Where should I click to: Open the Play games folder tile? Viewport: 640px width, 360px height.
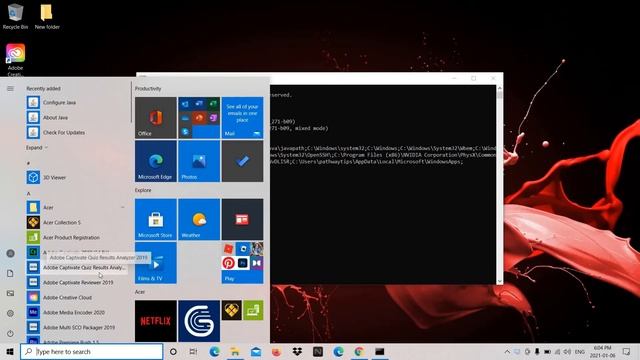coord(242,263)
